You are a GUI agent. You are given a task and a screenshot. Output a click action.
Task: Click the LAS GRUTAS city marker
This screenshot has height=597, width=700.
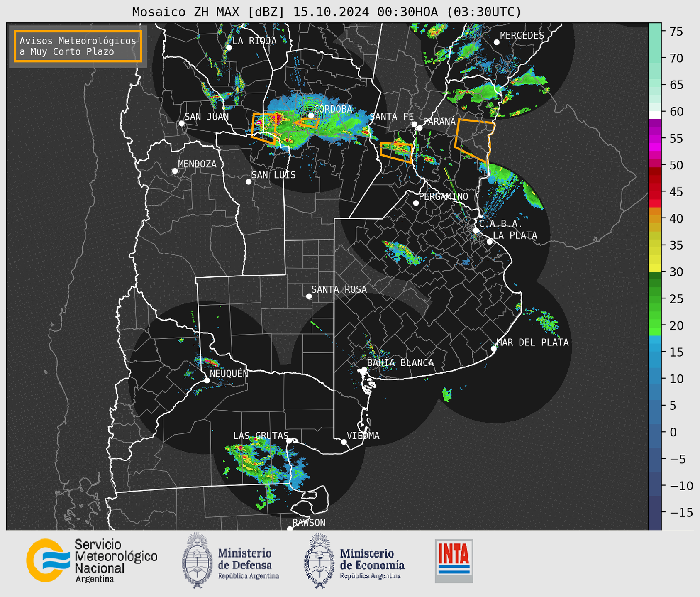(x=289, y=440)
